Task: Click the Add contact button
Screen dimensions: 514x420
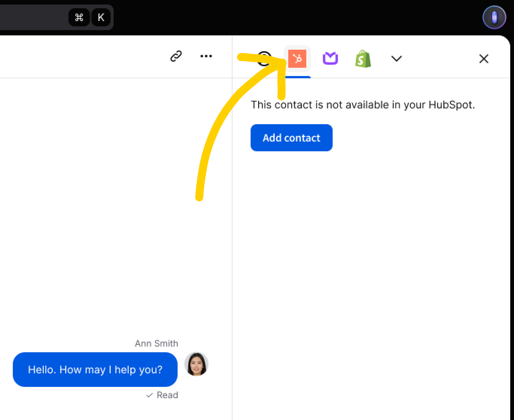Action: tap(292, 138)
